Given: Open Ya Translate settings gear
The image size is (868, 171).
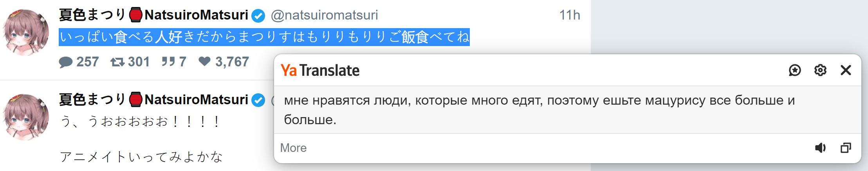Looking at the screenshot, I should 820,70.
